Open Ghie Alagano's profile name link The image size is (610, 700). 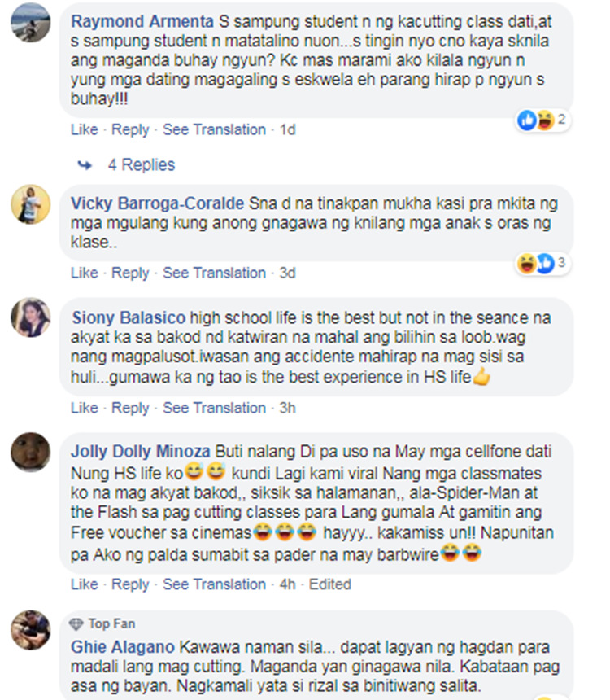[x=123, y=647]
